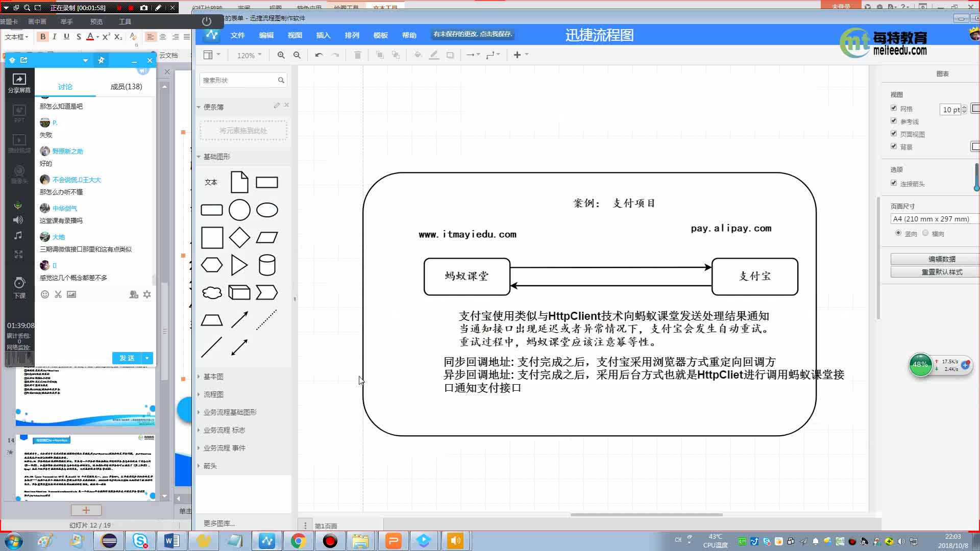Collapse the 基础图形 section
980x551 pixels.
click(216, 157)
